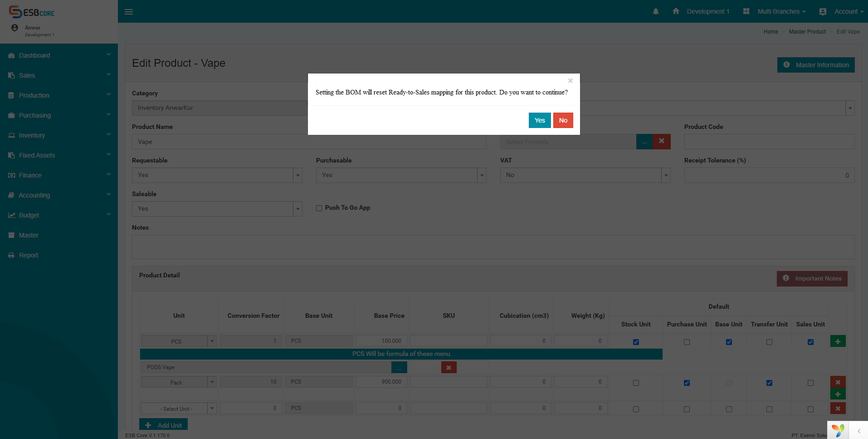Viewport: 868px width, 439px height.
Task: Expand the Production sidebar menu
Action: tap(59, 95)
